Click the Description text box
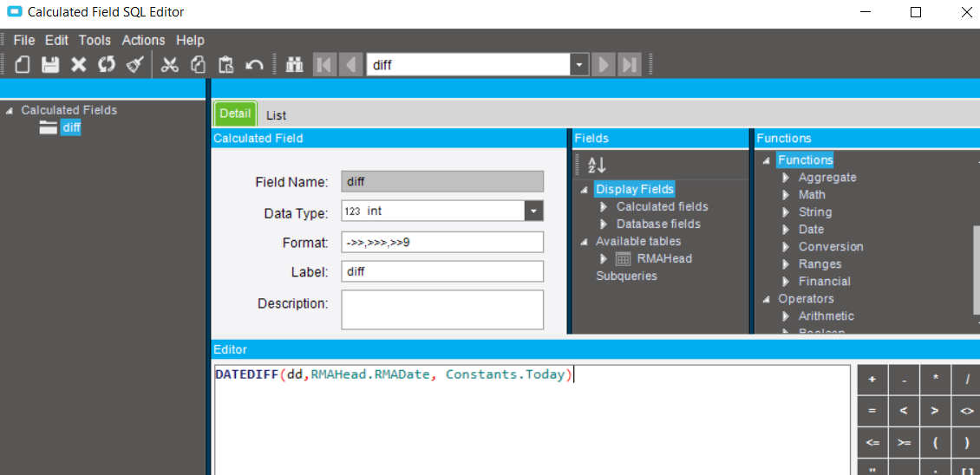The image size is (980, 475). 442,309
